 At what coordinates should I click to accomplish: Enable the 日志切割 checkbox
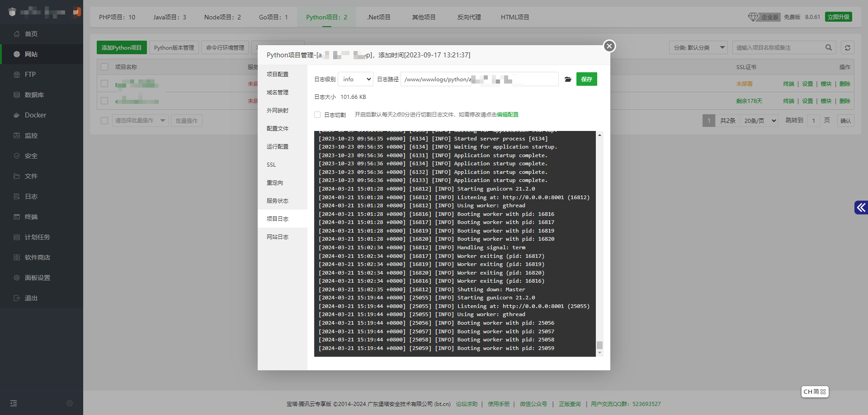[317, 115]
